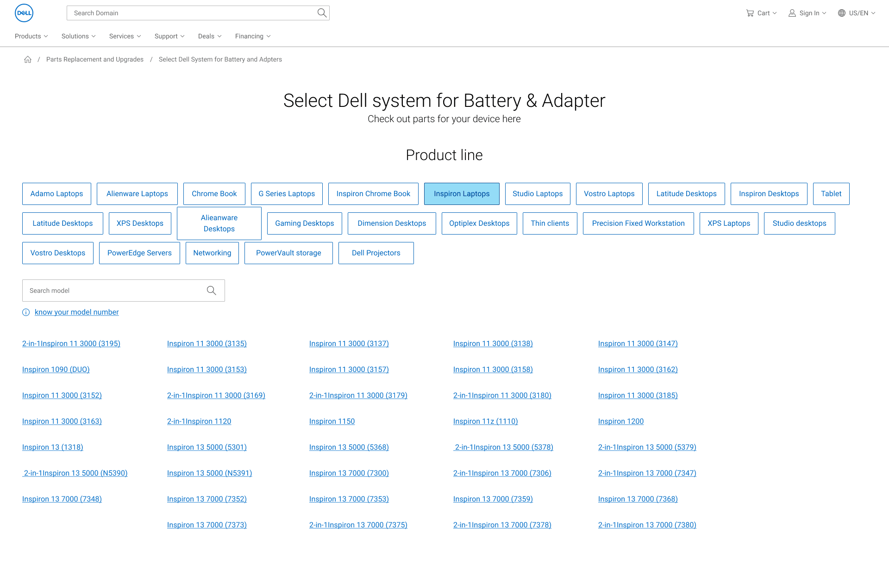The image size is (889, 588).
Task: Choose Inspiron Desktops product line
Action: click(769, 194)
